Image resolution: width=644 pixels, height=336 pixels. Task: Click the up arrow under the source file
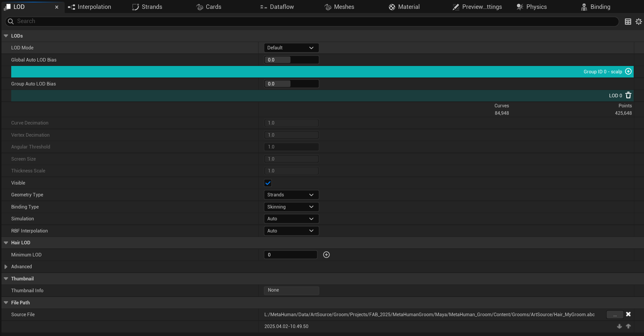(628, 326)
